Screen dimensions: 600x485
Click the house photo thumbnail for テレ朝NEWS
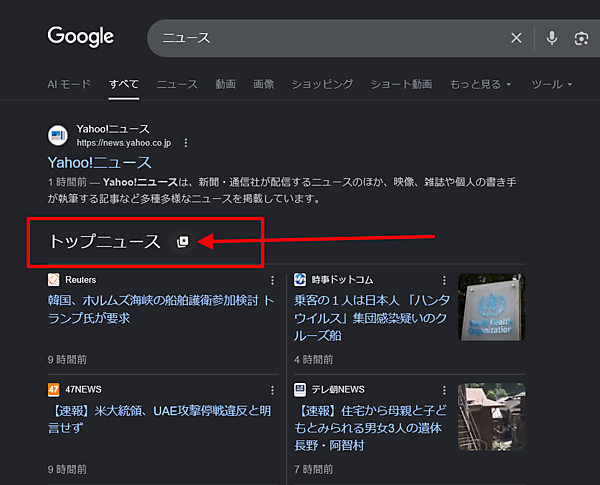[x=491, y=417]
